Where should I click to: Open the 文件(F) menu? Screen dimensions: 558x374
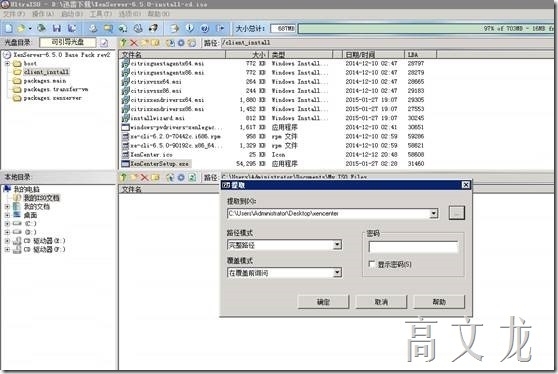point(14,14)
